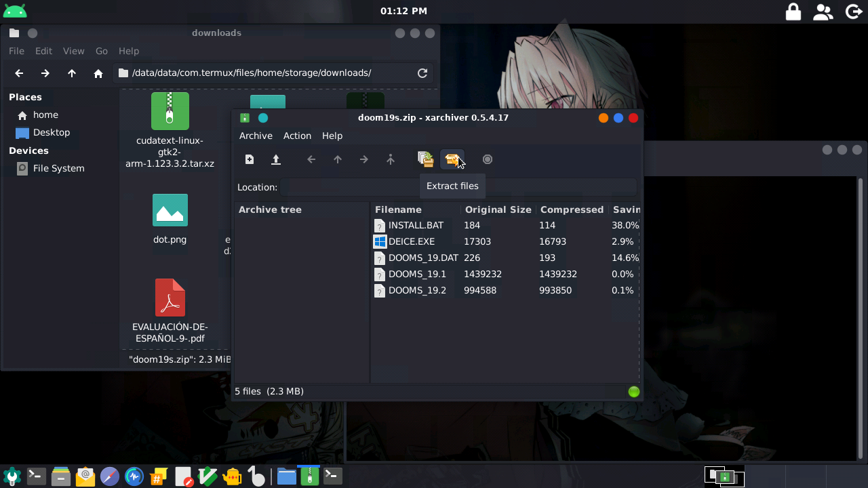Go back in the downloads file manager
Image resolution: width=868 pixels, height=488 pixels.
click(x=19, y=73)
